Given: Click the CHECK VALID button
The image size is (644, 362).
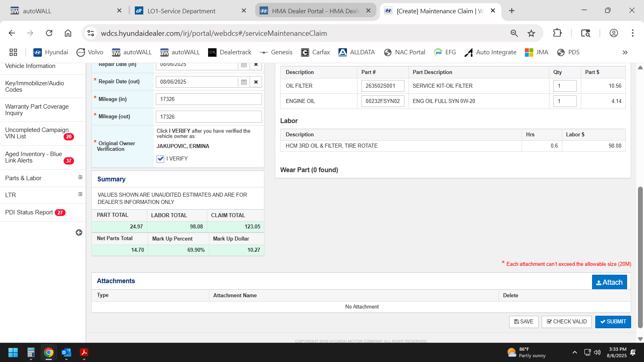Looking at the screenshot, I should click(566, 322).
